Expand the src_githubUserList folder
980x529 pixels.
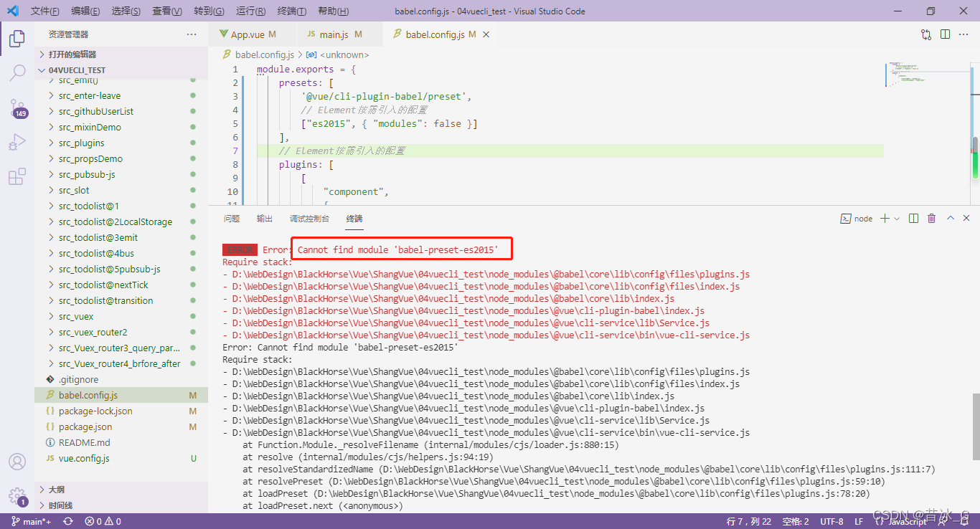pos(121,111)
